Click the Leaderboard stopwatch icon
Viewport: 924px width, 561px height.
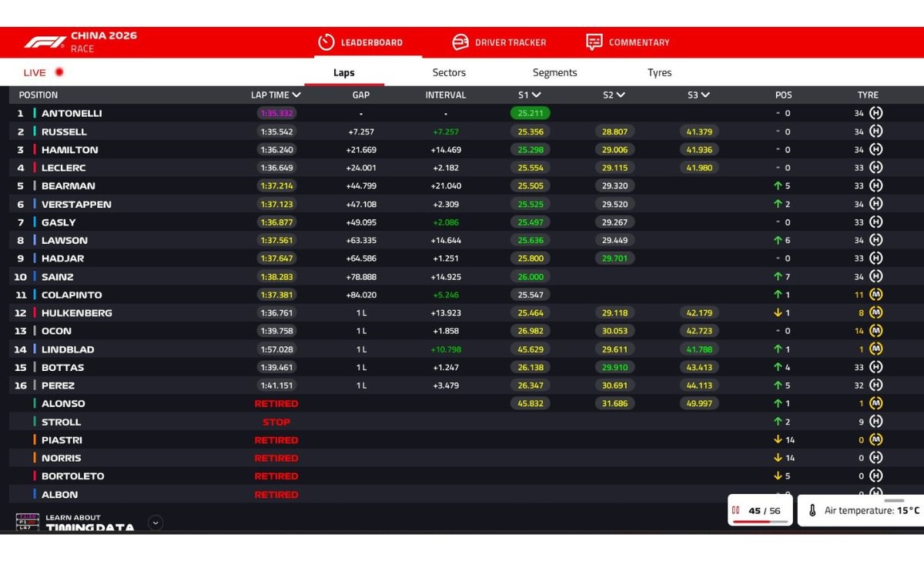click(x=326, y=42)
